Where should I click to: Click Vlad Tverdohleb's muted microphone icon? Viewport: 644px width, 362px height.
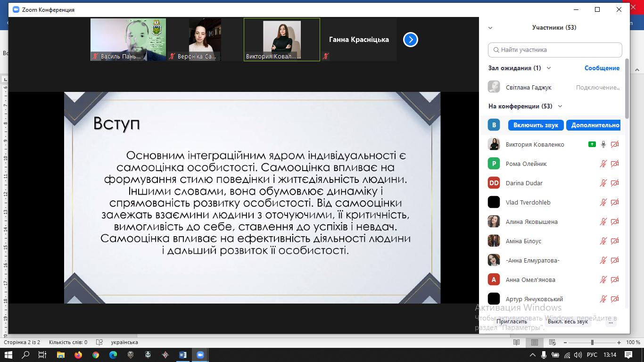pyautogui.click(x=603, y=203)
